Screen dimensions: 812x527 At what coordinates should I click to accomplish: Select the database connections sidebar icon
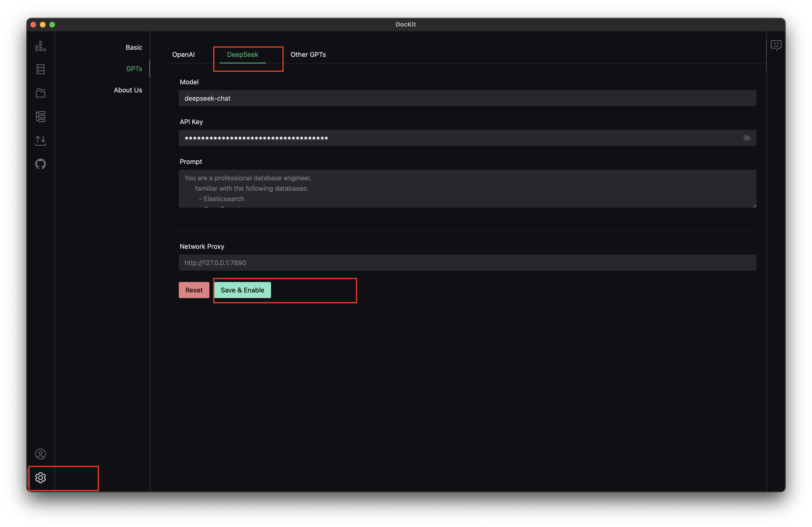tap(40, 69)
